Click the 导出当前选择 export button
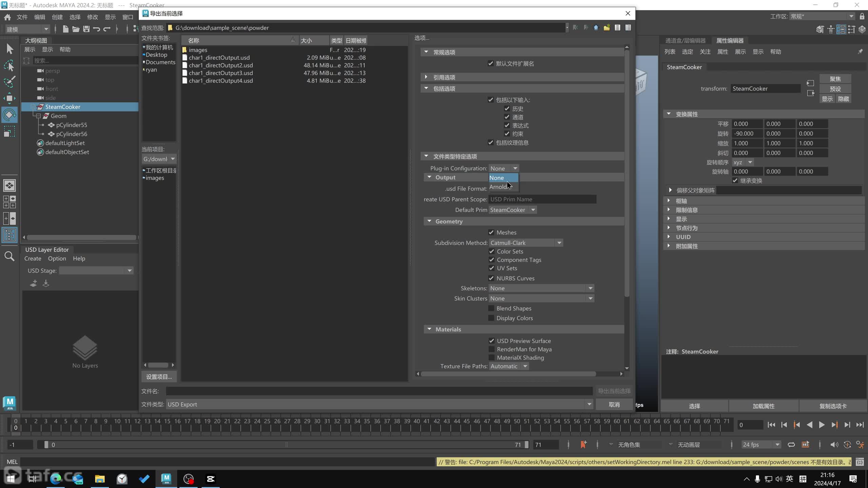 pos(614,390)
